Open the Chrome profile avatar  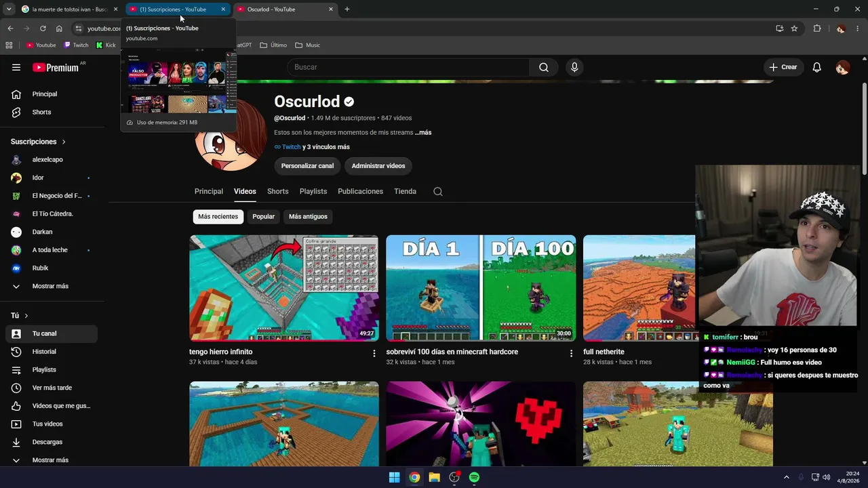841,28
